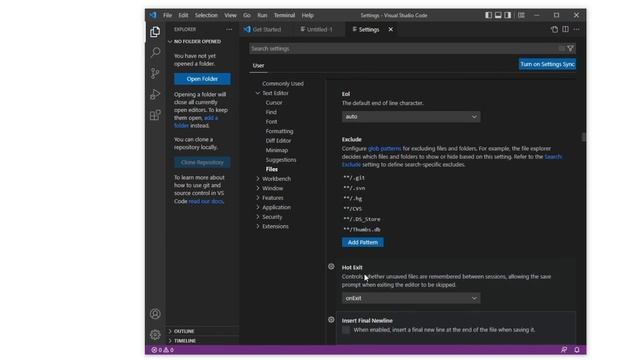Open gear menu for Insert Final Newline
Image resolution: width=640 pixels, height=360 pixels.
(x=331, y=320)
